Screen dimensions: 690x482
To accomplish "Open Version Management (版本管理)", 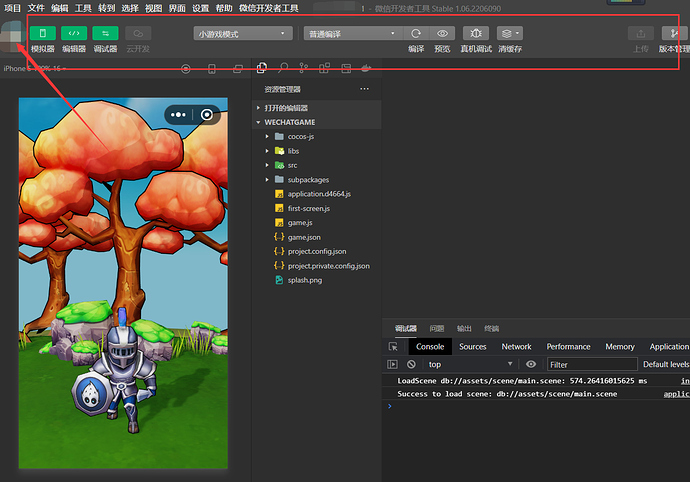I will [675, 33].
